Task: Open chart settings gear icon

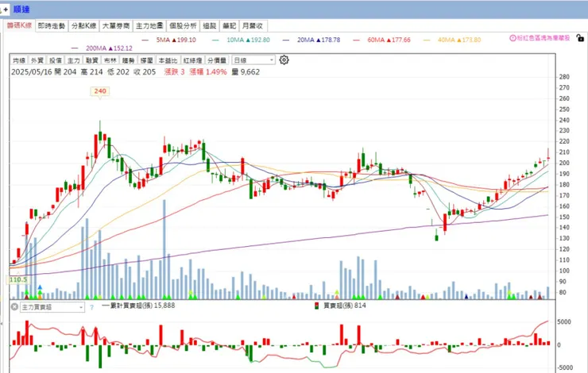Action: (x=284, y=60)
